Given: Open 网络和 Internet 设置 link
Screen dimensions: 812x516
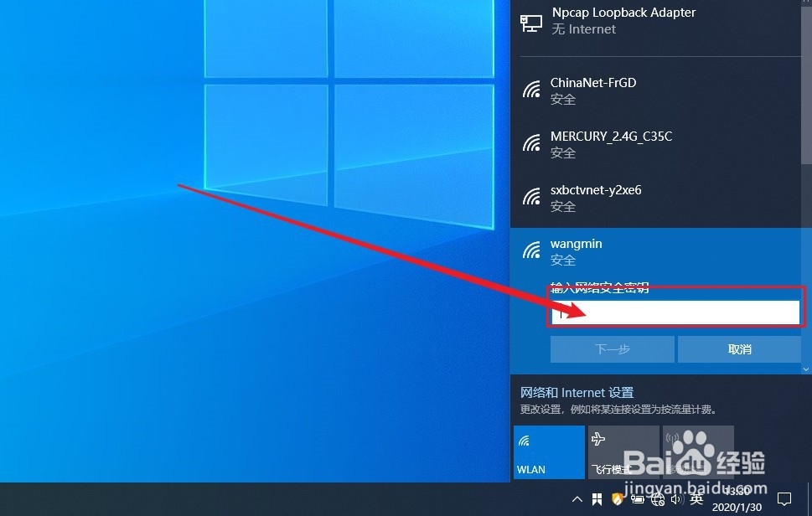Looking at the screenshot, I should (577, 393).
